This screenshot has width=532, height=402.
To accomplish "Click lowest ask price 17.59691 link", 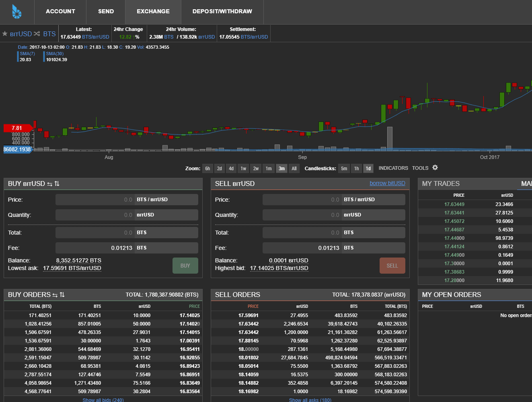I will [x=72, y=268].
